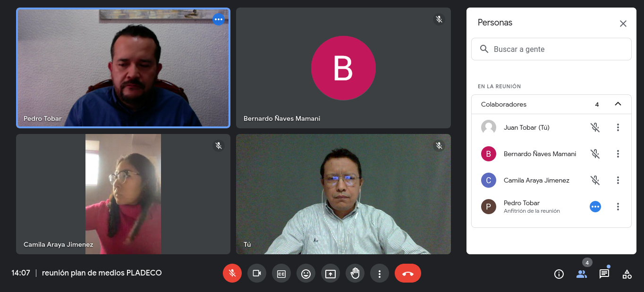Viewport: 644px width, 292px height.
Task: Click Bernardo's B avatar in list
Action: (x=489, y=154)
